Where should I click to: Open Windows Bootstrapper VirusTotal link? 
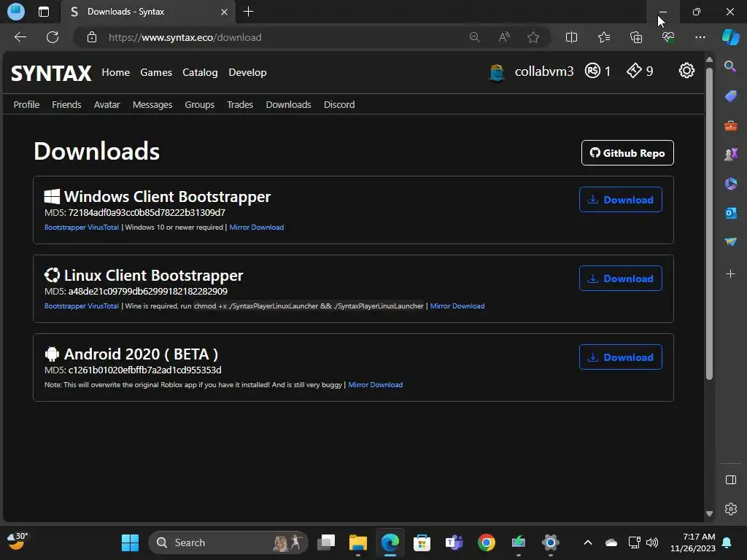point(82,227)
